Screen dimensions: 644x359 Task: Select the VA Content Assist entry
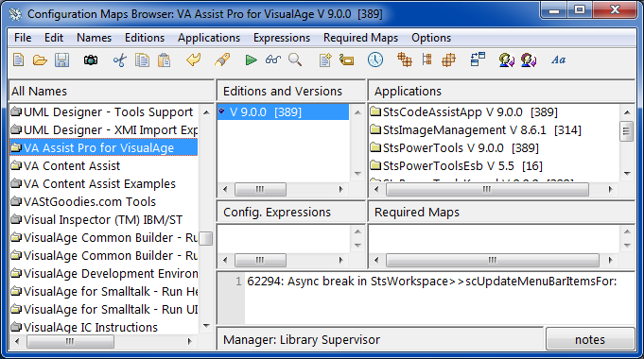[104, 165]
